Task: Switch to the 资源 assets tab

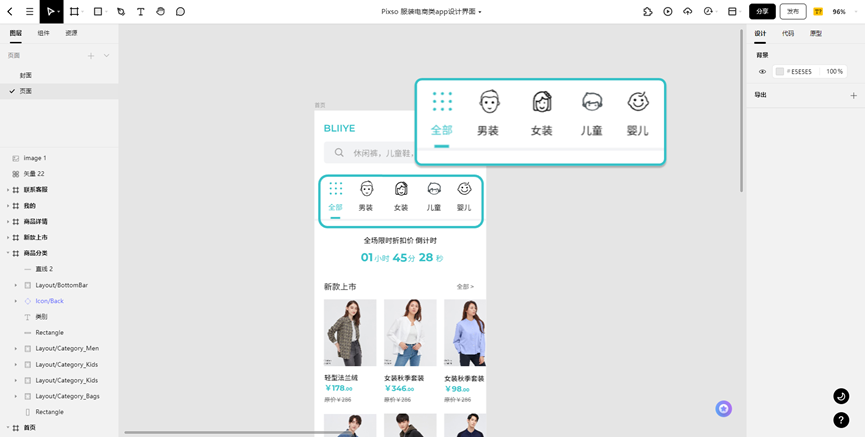Action: (x=71, y=33)
